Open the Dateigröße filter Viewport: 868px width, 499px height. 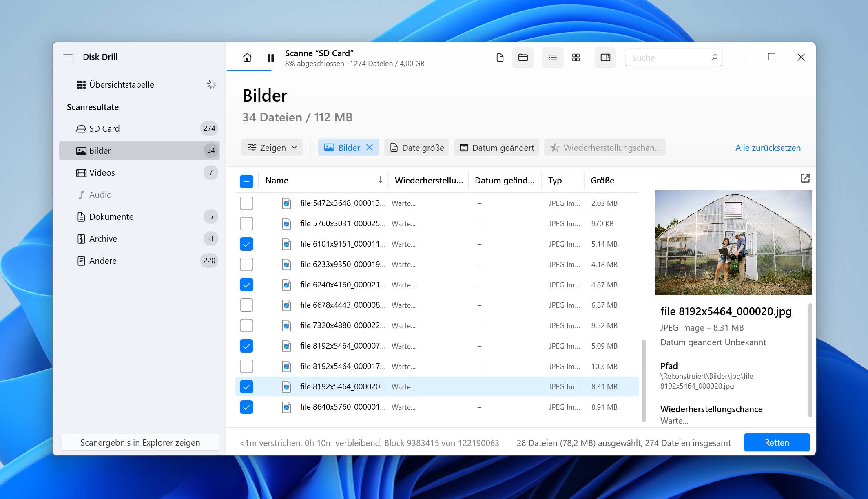[416, 148]
